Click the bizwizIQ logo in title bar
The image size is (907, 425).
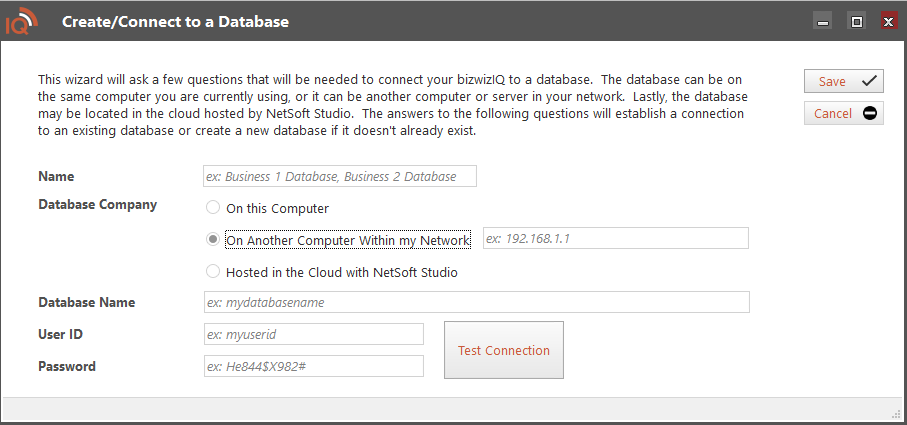[x=21, y=20]
